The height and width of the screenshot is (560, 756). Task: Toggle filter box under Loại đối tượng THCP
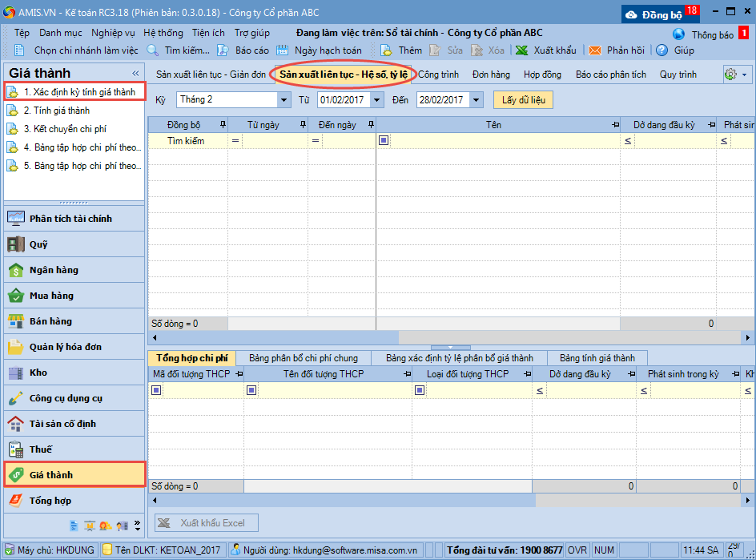420,390
